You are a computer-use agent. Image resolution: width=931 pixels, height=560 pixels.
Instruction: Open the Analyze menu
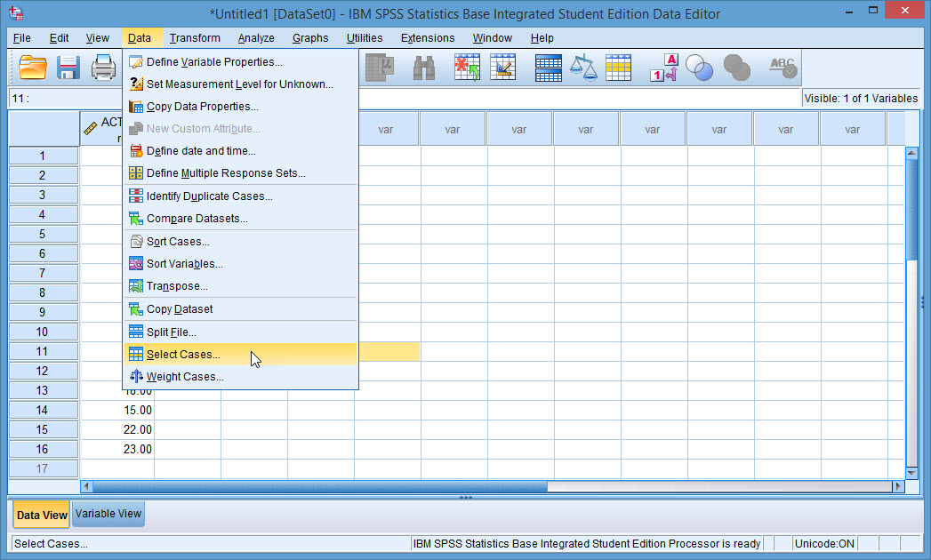tap(256, 38)
